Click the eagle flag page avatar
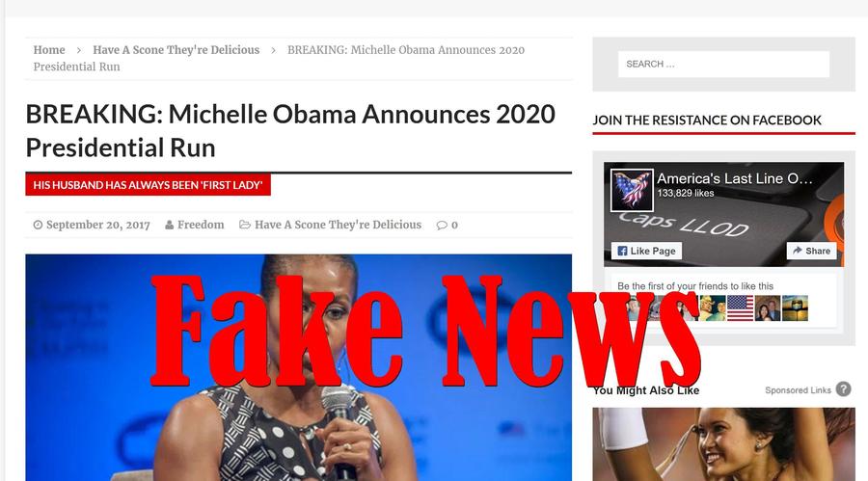Screen dimensions: 868x481 632,190
